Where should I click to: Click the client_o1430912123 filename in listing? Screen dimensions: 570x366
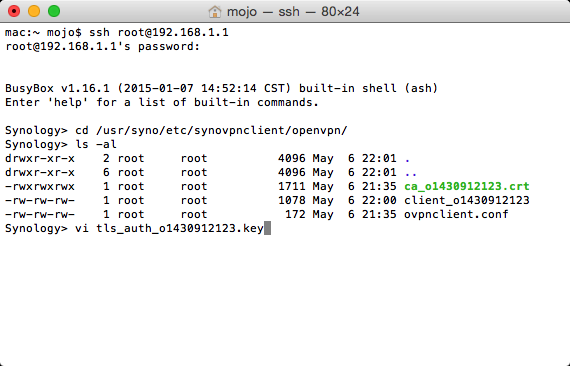click(x=466, y=200)
